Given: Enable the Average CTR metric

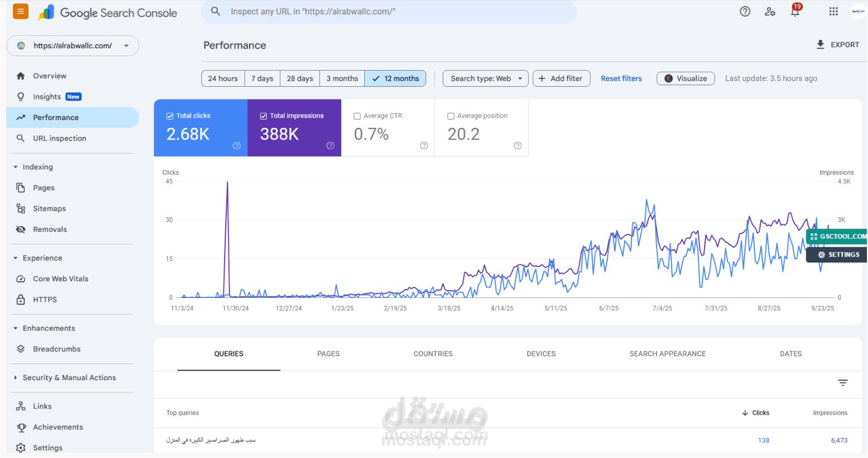Looking at the screenshot, I should point(357,116).
